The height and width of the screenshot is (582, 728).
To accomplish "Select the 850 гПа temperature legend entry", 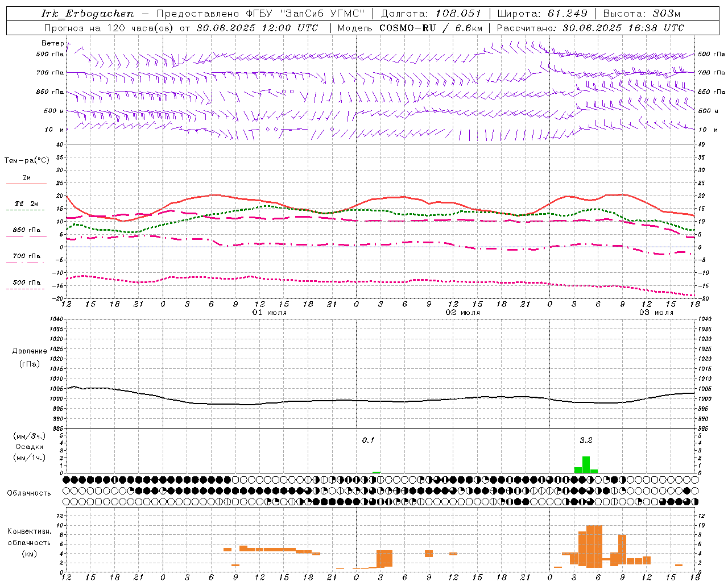I will (26, 232).
